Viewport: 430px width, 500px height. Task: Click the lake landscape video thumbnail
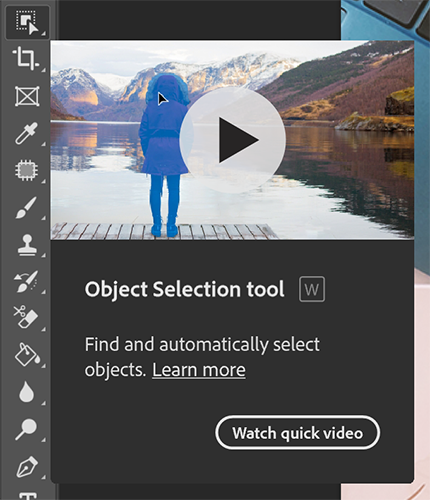(232, 140)
